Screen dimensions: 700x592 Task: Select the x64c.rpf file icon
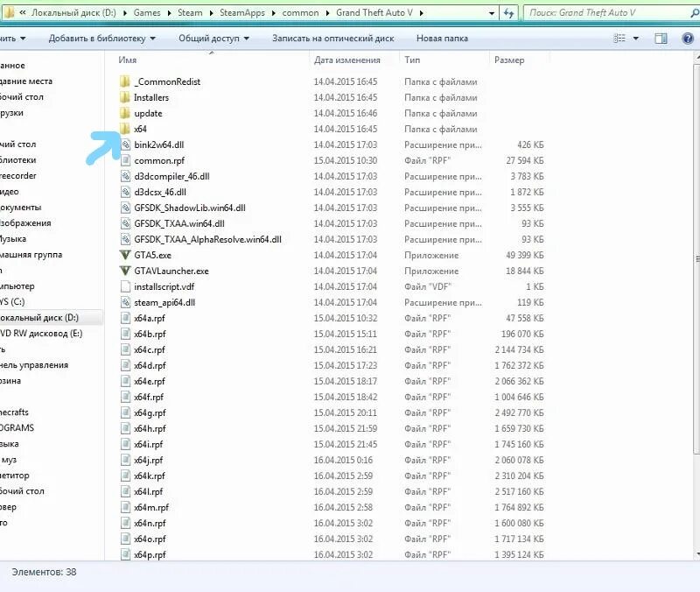[x=125, y=349]
